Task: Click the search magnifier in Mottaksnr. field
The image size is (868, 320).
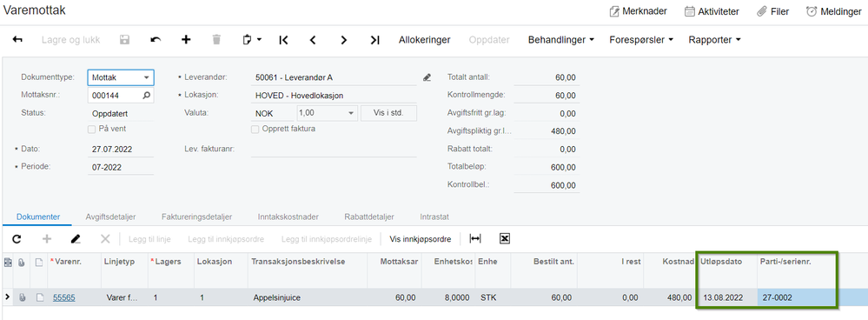Action: [x=147, y=96]
